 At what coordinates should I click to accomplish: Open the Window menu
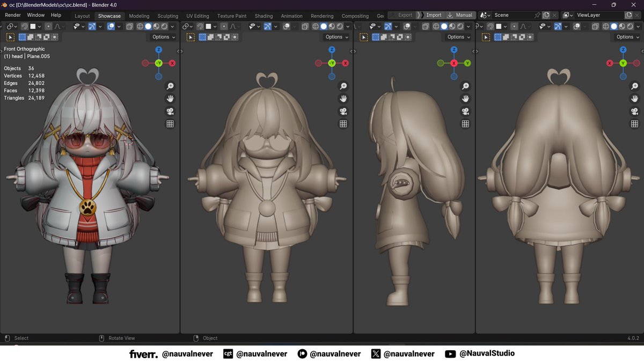[x=36, y=15]
